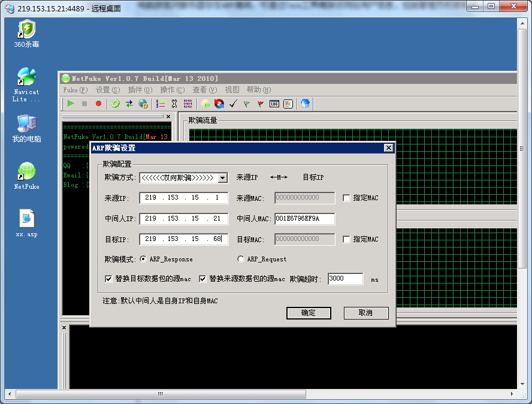Open the 操作(C) menu
532x404 pixels.
coord(173,90)
